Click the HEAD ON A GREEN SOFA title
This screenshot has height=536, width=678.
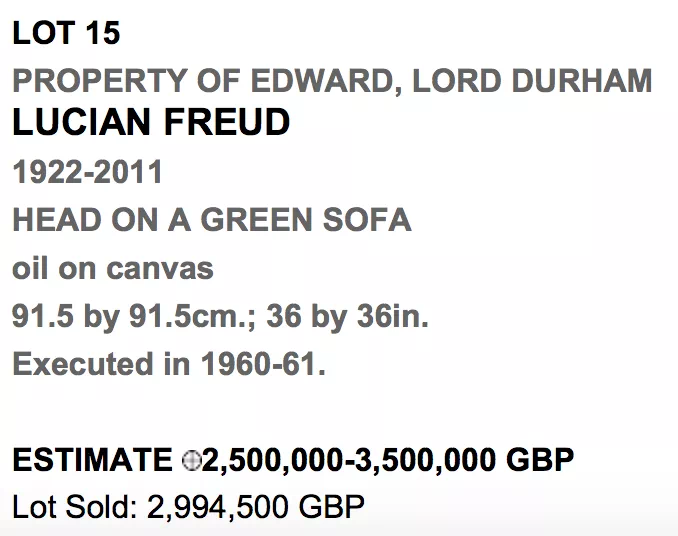(x=212, y=220)
